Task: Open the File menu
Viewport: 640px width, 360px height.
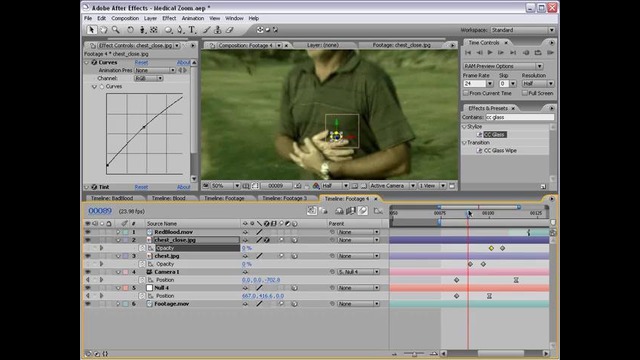Action: pyautogui.click(x=88, y=18)
